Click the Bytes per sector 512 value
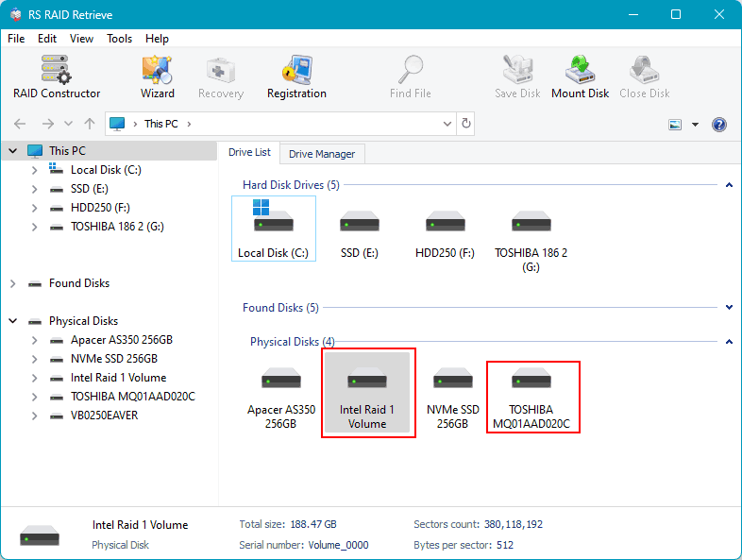The height and width of the screenshot is (560, 742). (505, 545)
